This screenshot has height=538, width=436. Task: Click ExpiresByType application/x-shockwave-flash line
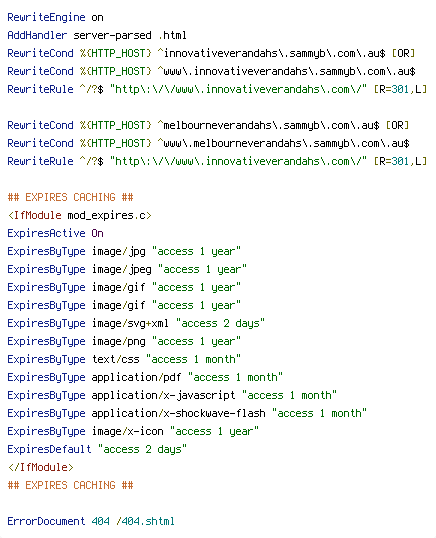187,413
